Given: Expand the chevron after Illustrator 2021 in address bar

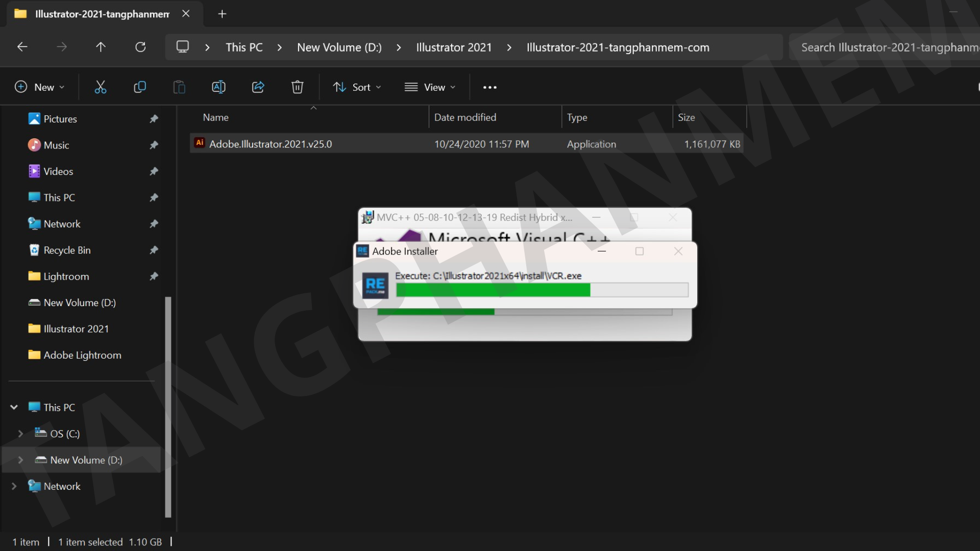Looking at the screenshot, I should click(509, 47).
